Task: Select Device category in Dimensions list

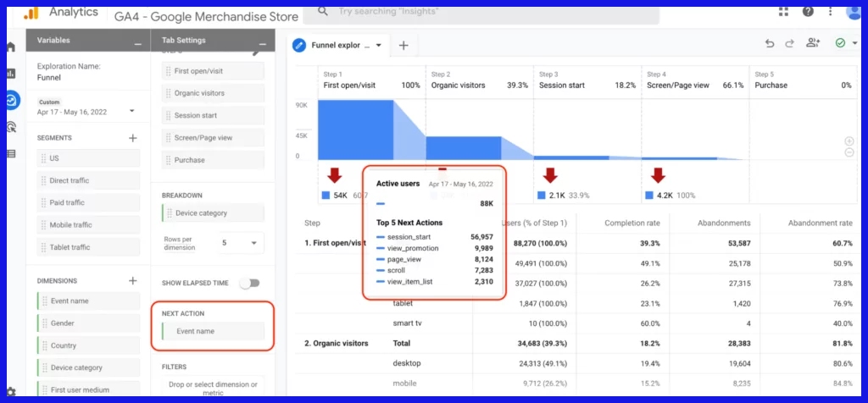Action: pyautogui.click(x=88, y=367)
